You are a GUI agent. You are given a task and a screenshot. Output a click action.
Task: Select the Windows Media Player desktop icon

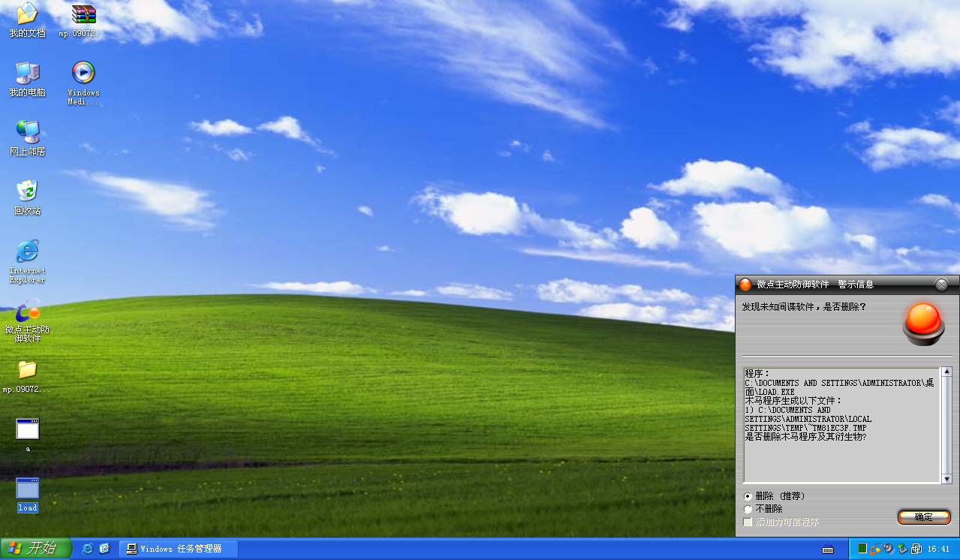click(x=83, y=83)
